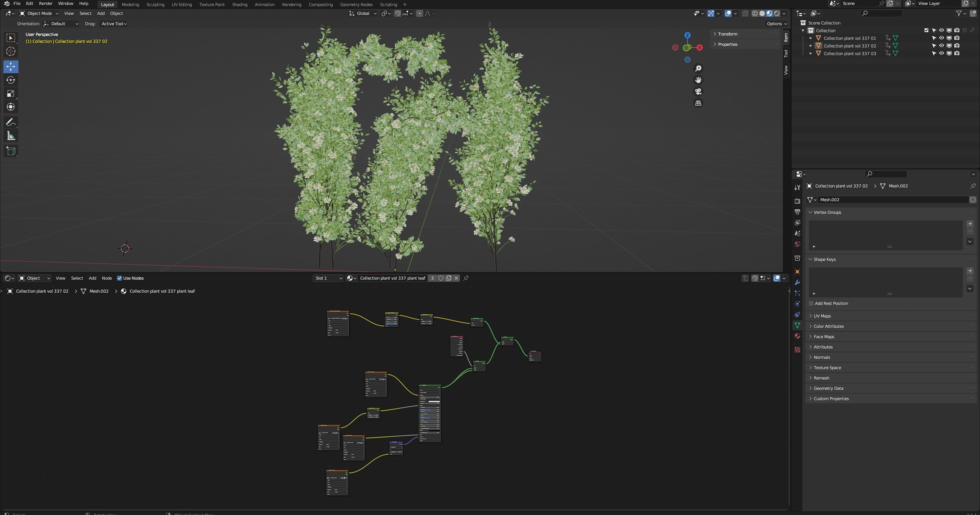Open the Physics properties tab
The image size is (980, 515).
pos(798,304)
